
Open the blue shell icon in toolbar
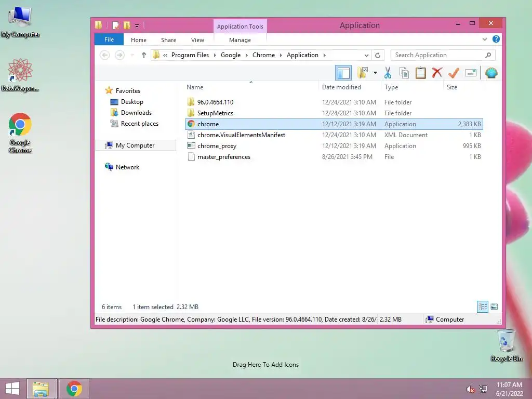(491, 73)
